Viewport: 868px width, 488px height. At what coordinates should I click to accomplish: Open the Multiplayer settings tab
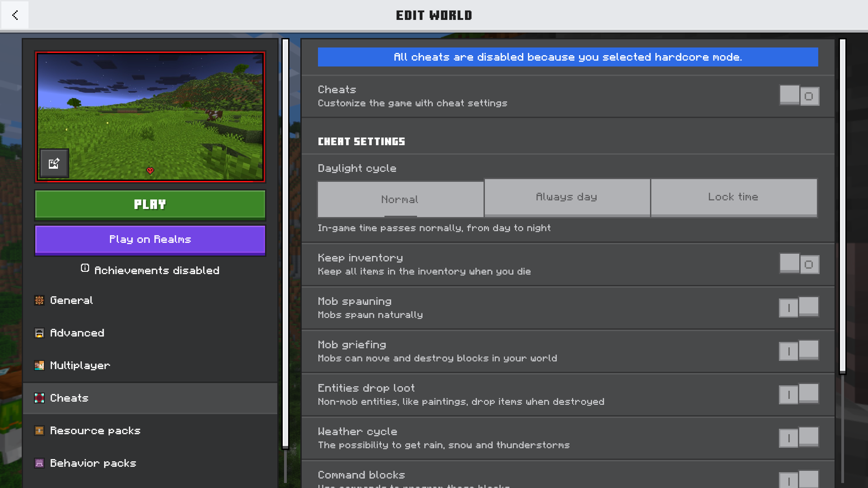click(x=150, y=365)
